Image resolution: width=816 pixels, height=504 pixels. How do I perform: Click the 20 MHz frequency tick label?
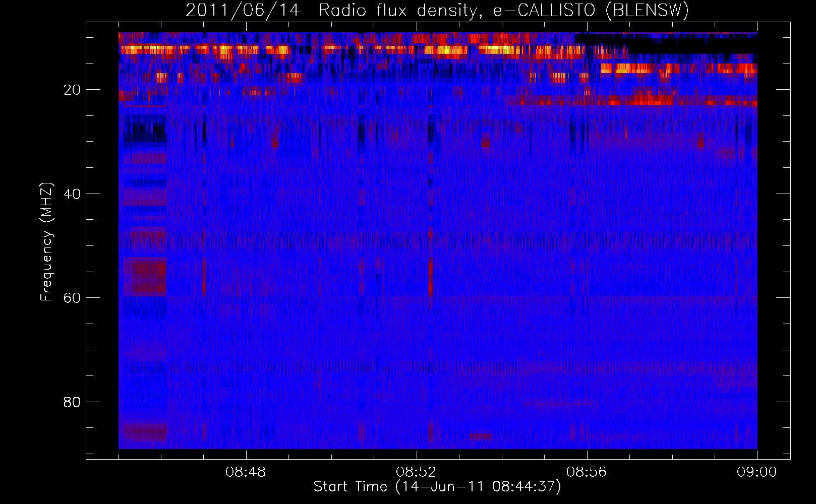coord(72,90)
